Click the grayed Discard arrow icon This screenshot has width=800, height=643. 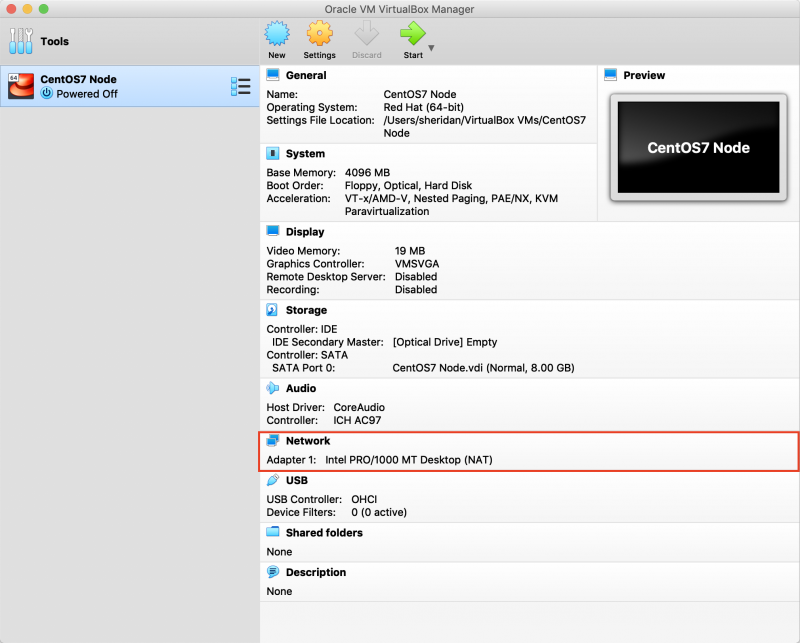coord(367,34)
